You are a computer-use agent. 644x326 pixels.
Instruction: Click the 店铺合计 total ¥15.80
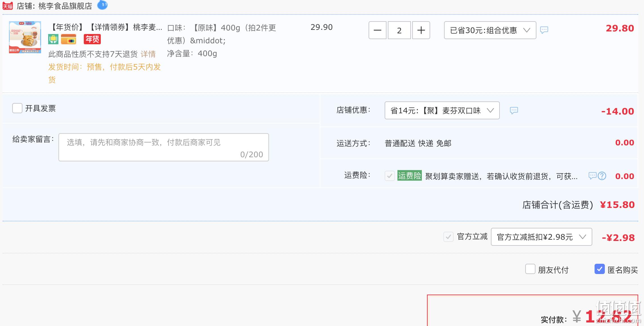617,205
